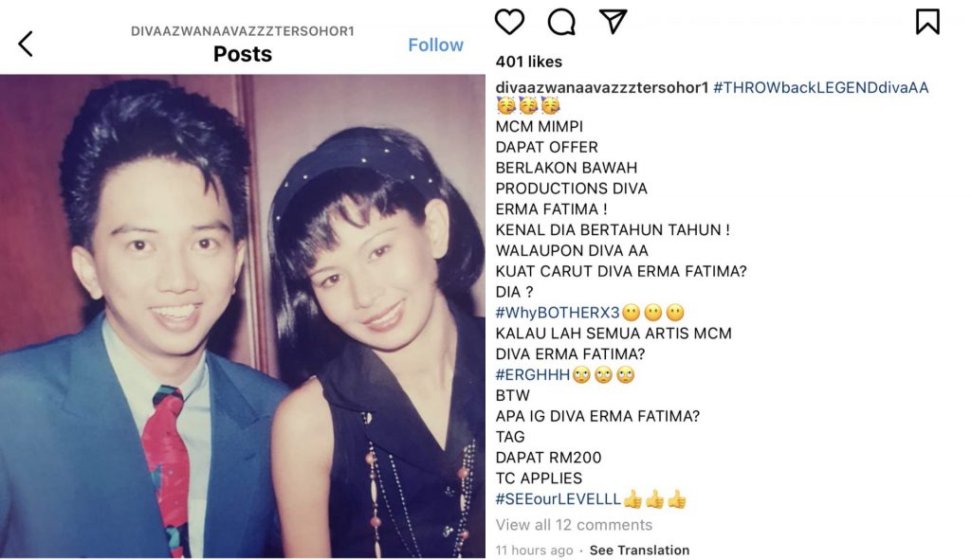View the 401 likes list
The width and height of the screenshot is (971, 560).
coord(528,62)
